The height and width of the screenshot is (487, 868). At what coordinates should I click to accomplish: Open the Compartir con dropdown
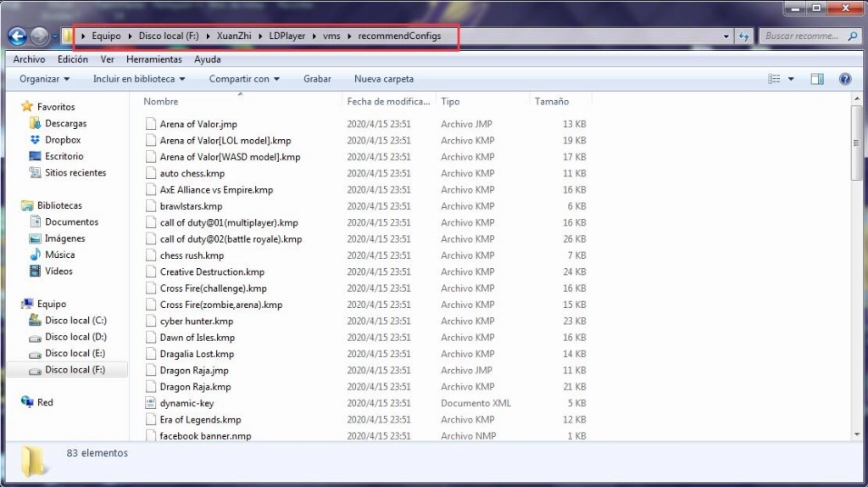pos(244,79)
